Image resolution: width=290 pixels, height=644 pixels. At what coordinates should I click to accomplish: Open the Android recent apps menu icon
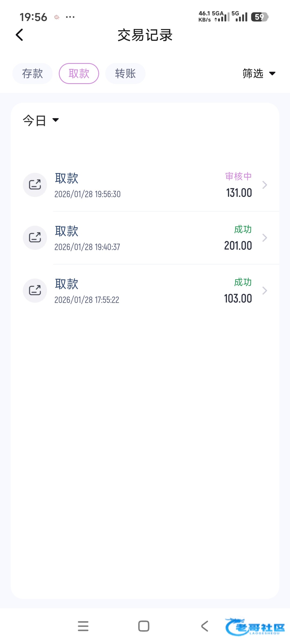point(83,626)
